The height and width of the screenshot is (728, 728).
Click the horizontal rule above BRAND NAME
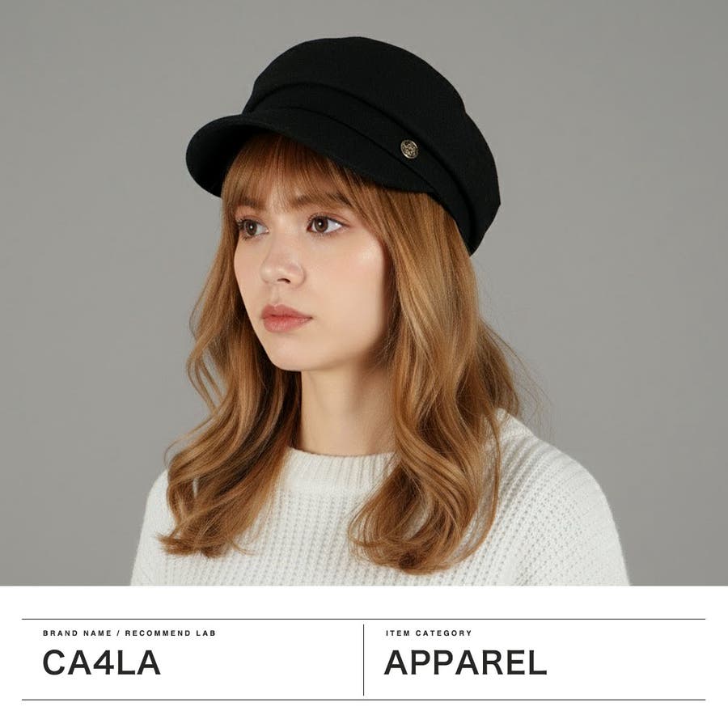pyautogui.click(x=363, y=619)
